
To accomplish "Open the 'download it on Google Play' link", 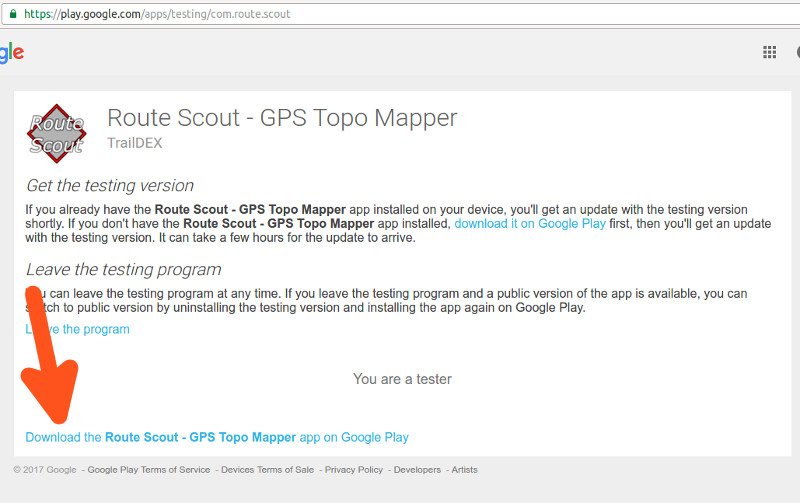I will (530, 224).
